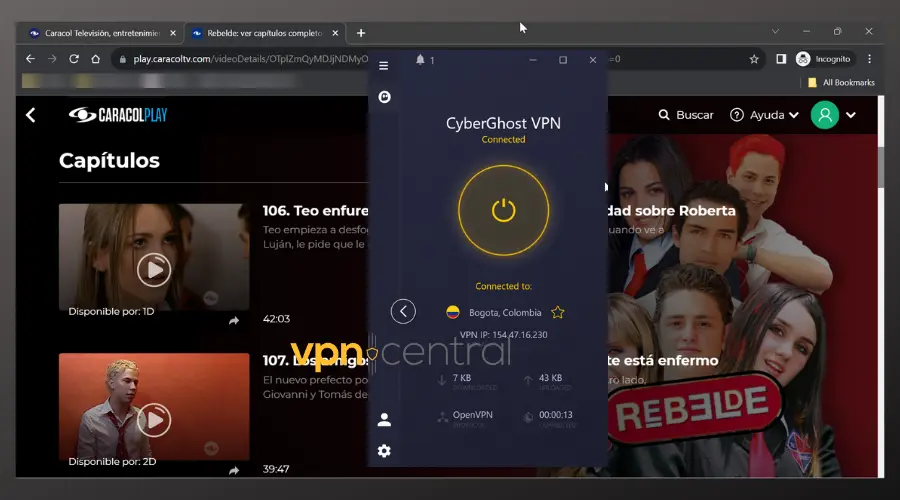Click episode 106 duration 42:03
Viewport: 900px width, 500px height.
(276, 319)
